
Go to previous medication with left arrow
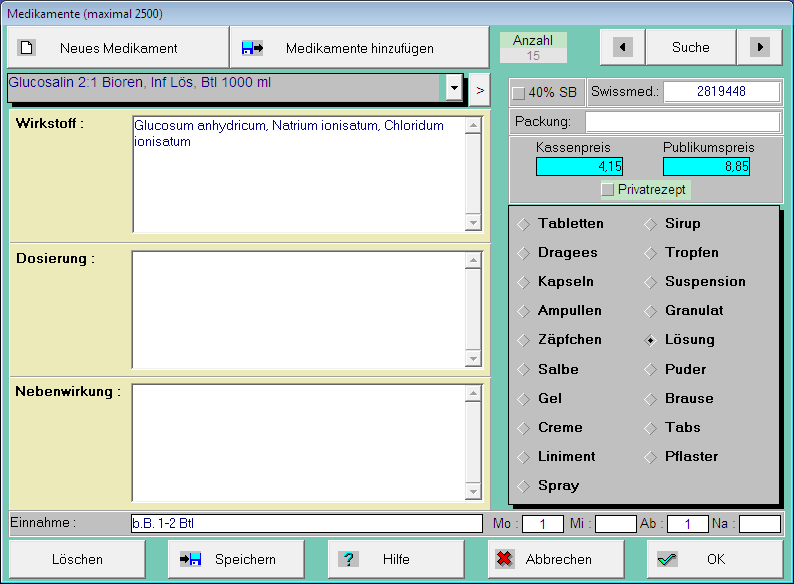pyautogui.click(x=622, y=47)
